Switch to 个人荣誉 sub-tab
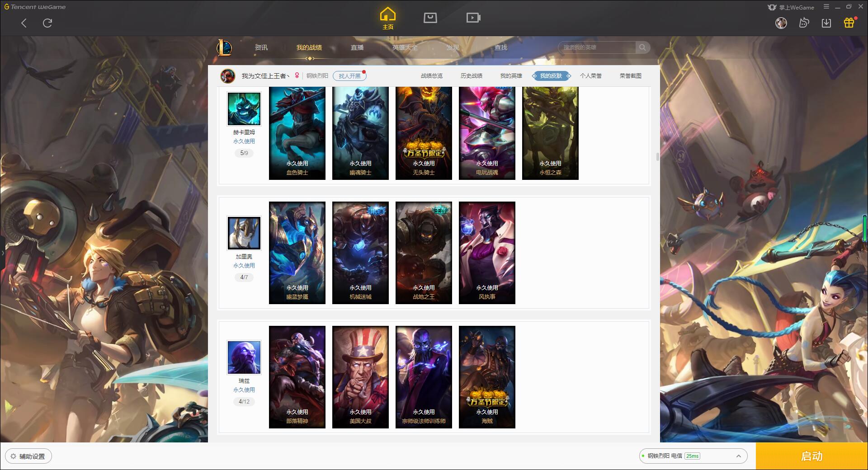This screenshot has height=470, width=868. point(591,76)
